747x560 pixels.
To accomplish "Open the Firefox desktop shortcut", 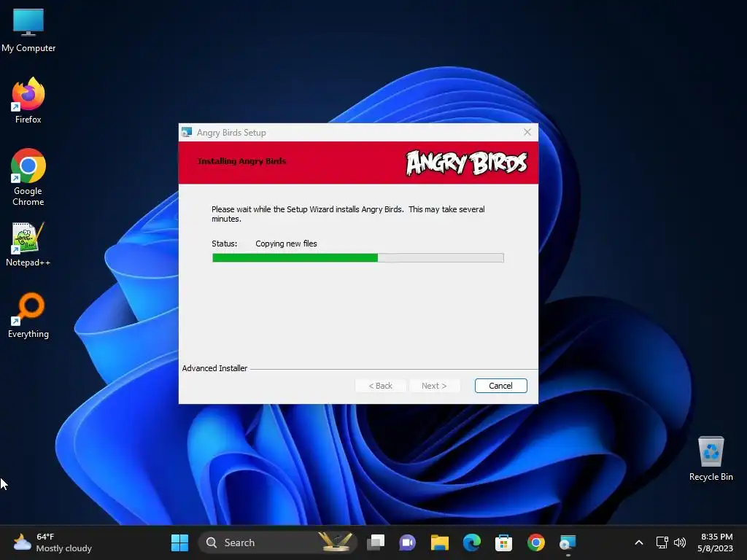I will coord(28,101).
